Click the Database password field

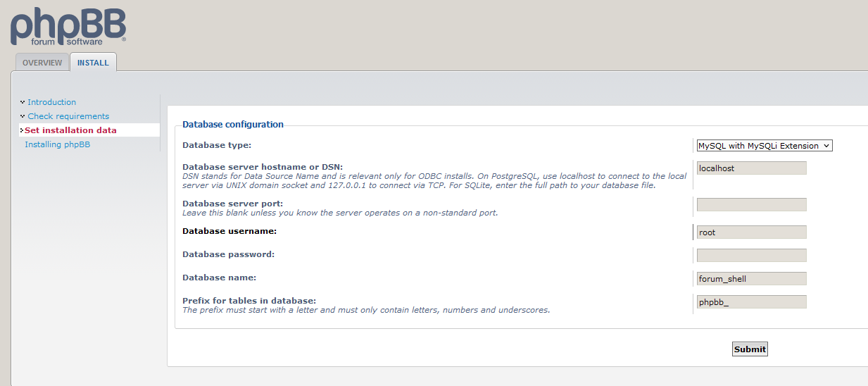click(x=752, y=256)
